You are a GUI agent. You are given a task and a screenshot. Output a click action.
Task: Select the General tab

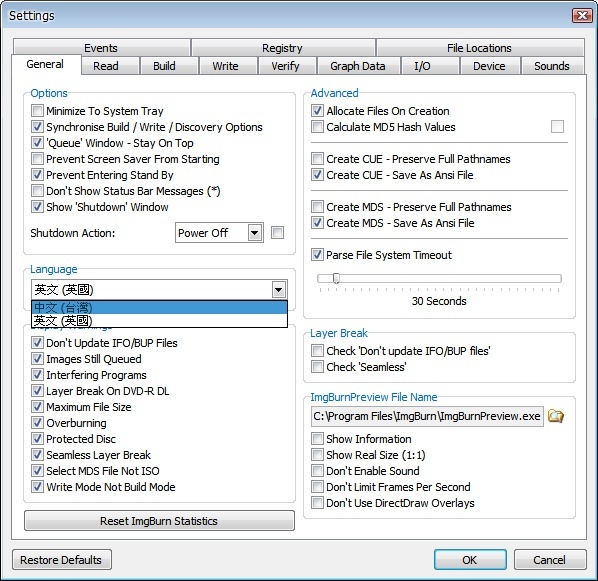pos(45,64)
